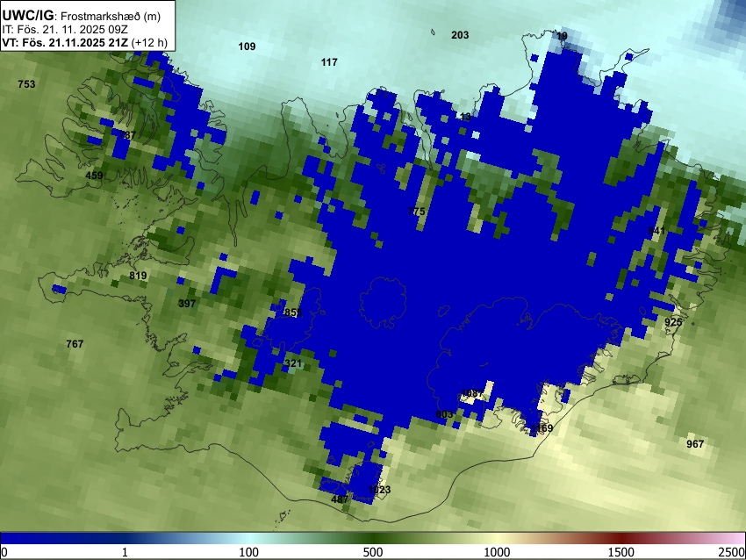Select the map value 1087
The width and height of the screenshot is (746, 560).
472,394
